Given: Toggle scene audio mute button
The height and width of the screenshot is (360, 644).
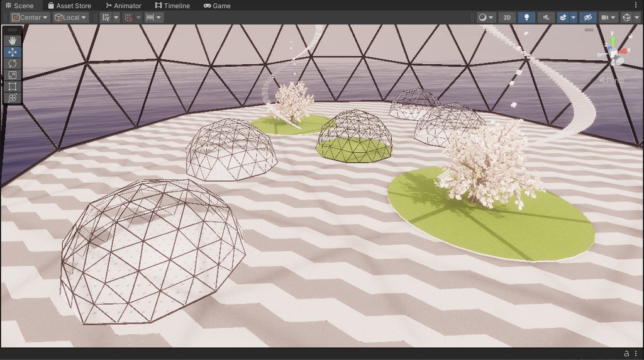Looking at the screenshot, I should pos(546,17).
